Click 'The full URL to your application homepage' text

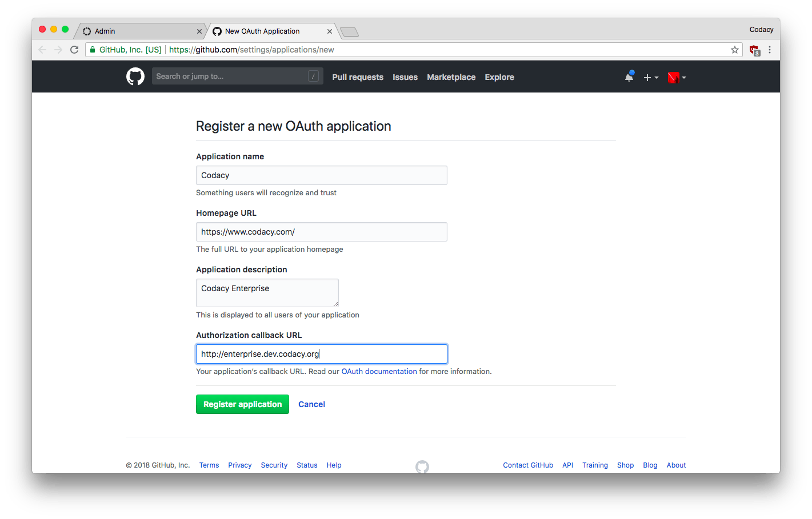click(x=270, y=250)
